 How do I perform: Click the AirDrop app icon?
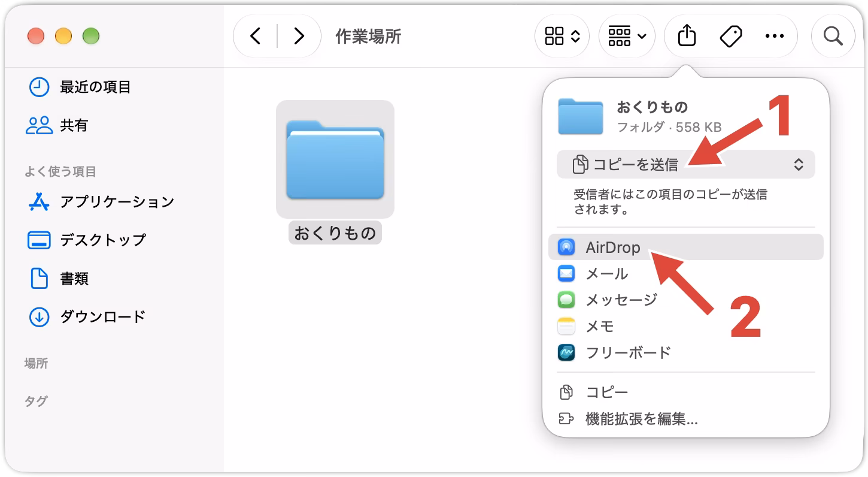pos(566,247)
